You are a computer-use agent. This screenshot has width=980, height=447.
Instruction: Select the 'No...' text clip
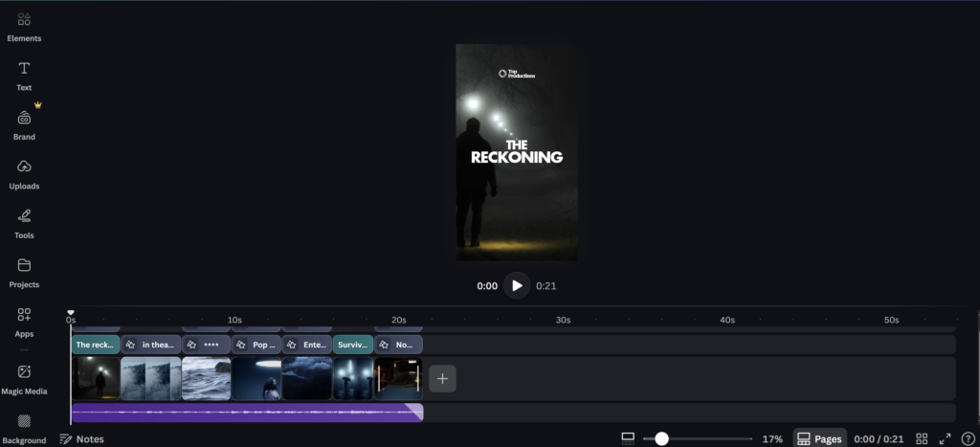[x=399, y=345]
